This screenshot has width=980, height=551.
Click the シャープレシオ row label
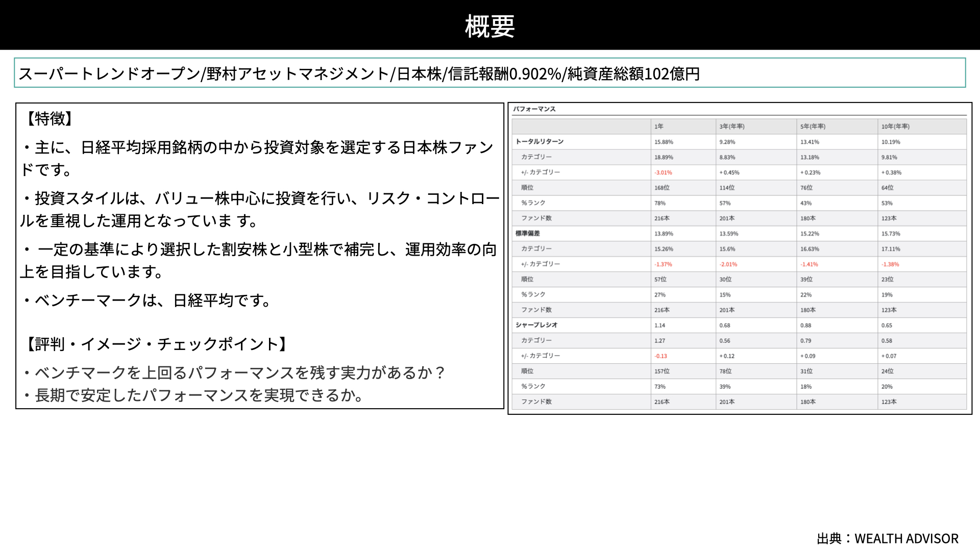536,325
